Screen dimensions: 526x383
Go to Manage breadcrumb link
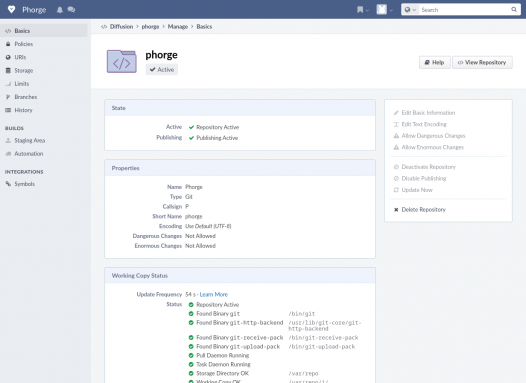tap(178, 26)
